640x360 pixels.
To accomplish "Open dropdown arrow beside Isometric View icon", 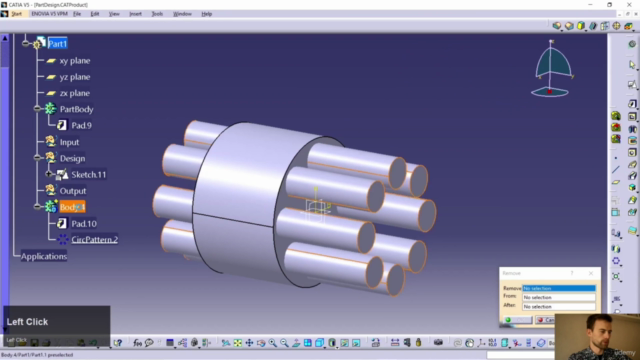I will pos(324,347).
